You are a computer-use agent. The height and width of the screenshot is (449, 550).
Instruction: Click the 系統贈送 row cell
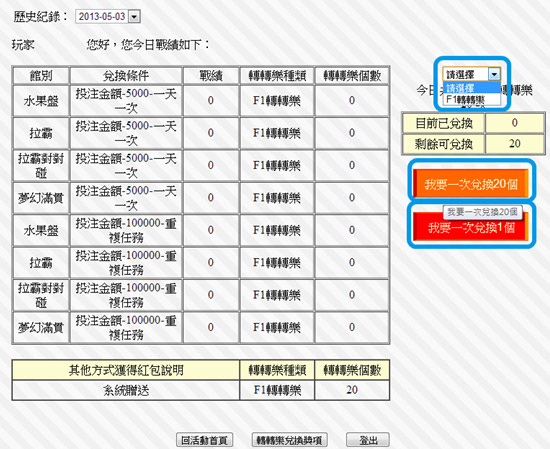(x=126, y=390)
